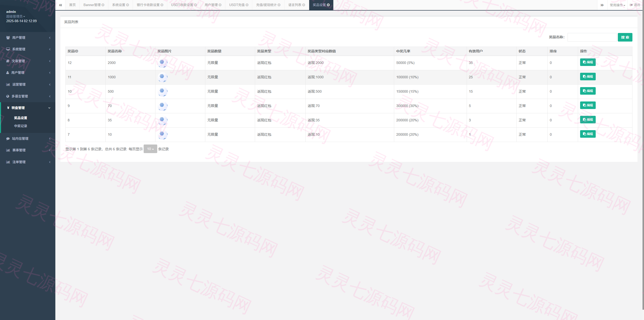The width and height of the screenshot is (644, 320).
Task: Open the 超级管理员 role dropdown
Action: (x=16, y=16)
